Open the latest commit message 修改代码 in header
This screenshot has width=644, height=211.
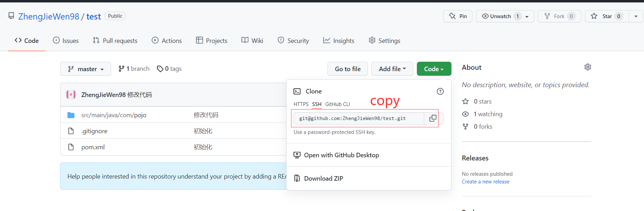[140, 95]
